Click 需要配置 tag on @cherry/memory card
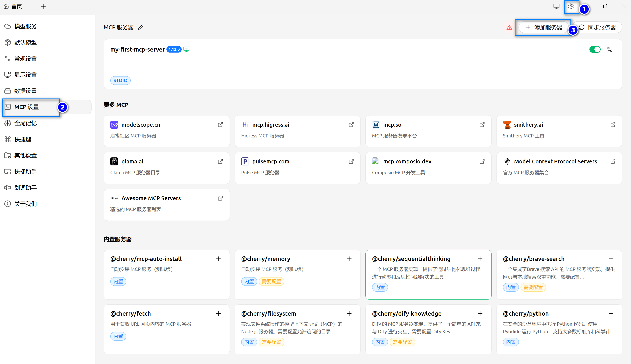Viewport: 631px width, 364px height. pyautogui.click(x=271, y=281)
